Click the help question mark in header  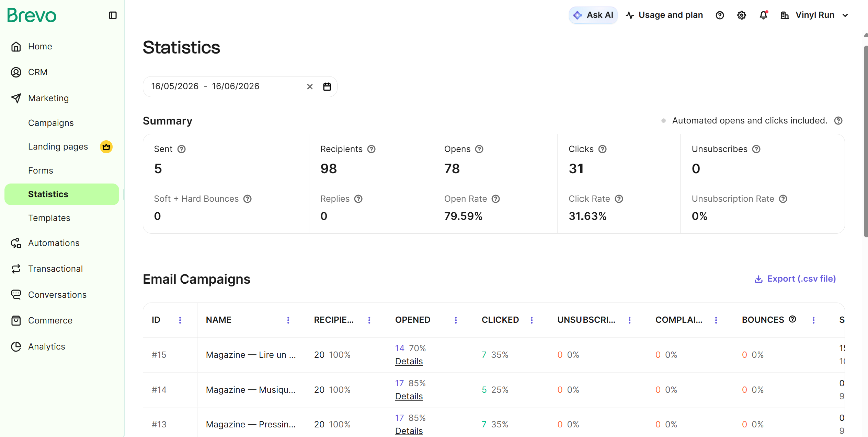(x=720, y=15)
